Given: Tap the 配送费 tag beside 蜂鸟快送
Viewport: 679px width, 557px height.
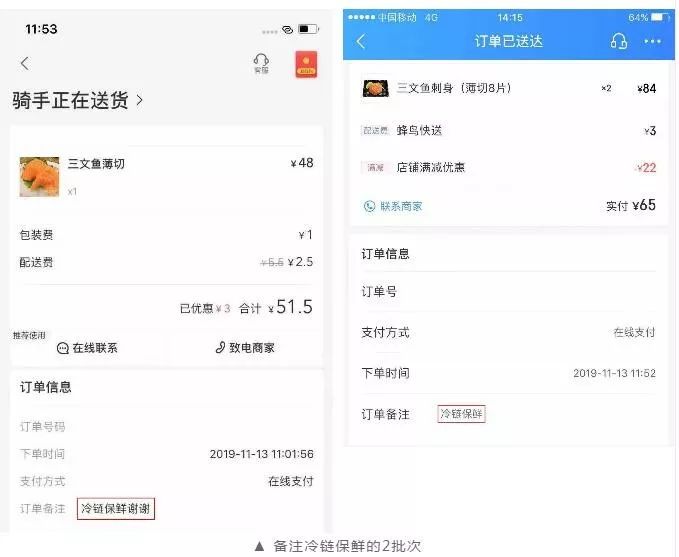Looking at the screenshot, I should (x=375, y=130).
